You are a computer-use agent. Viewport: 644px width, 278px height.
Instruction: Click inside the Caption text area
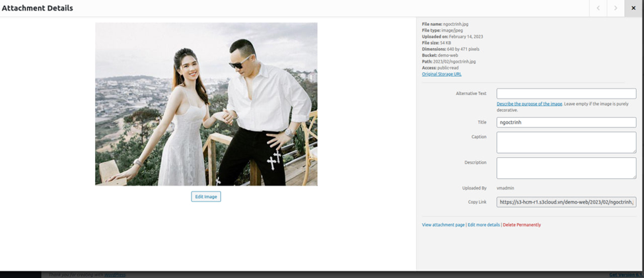click(x=566, y=142)
